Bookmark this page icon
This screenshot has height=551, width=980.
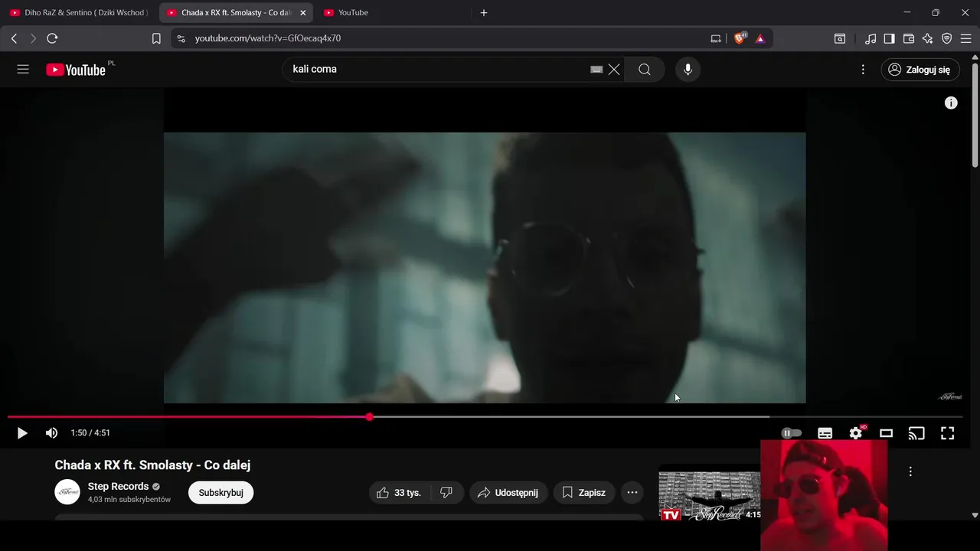(x=156, y=38)
